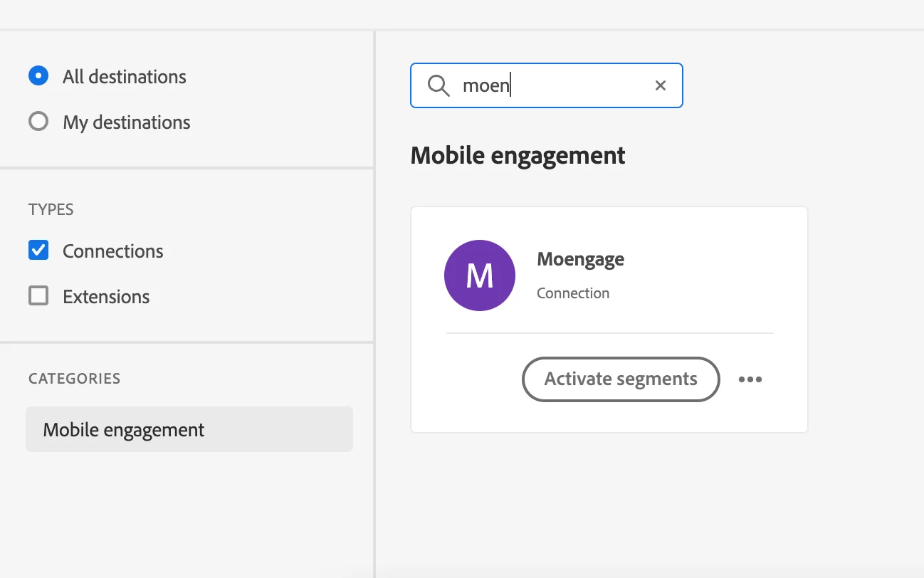Click the Mobile engagement heading
The image size is (924, 578).
518,155
